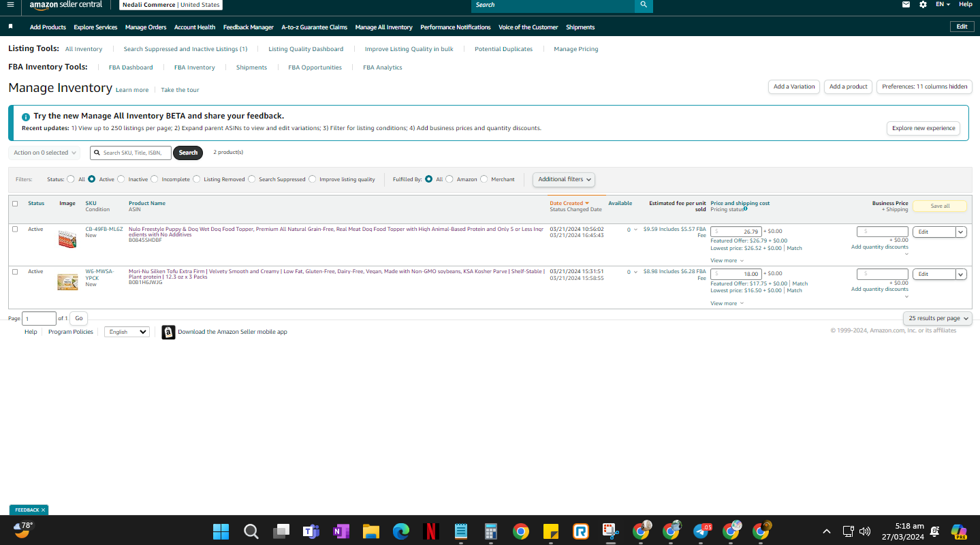The height and width of the screenshot is (545, 980).
Task: Open the Manage Pricing listing tool
Action: pyautogui.click(x=576, y=49)
